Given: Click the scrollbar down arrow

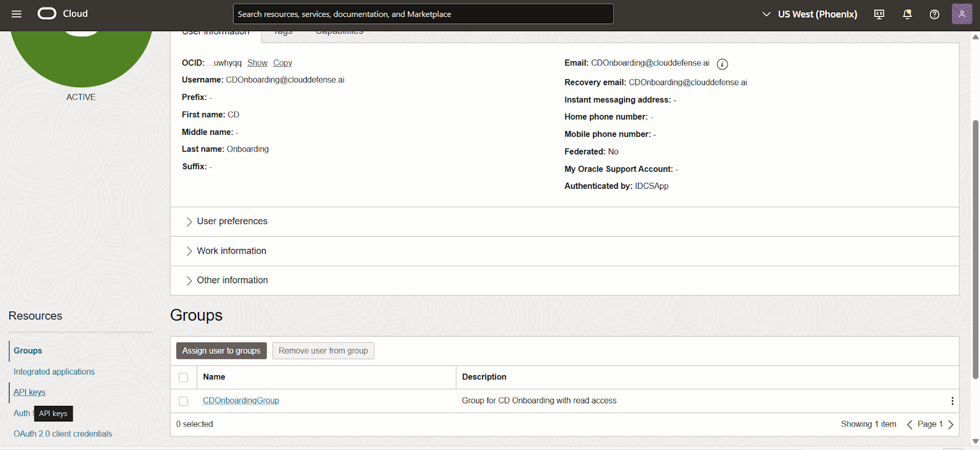Looking at the screenshot, I should tap(976, 441).
